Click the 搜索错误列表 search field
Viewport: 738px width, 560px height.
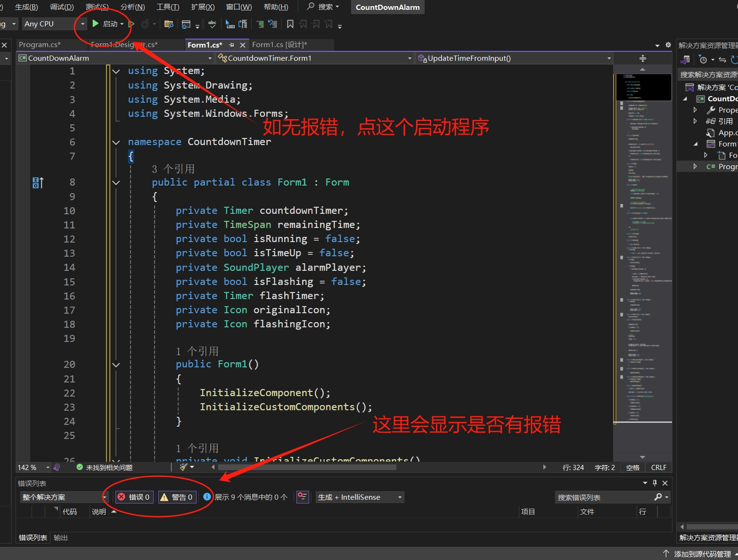(x=603, y=497)
